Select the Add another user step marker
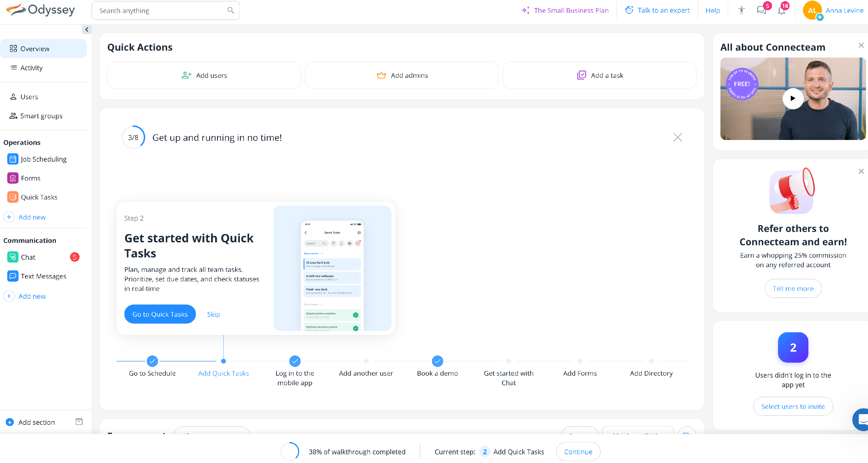This screenshot has width=868, height=463. [366, 361]
